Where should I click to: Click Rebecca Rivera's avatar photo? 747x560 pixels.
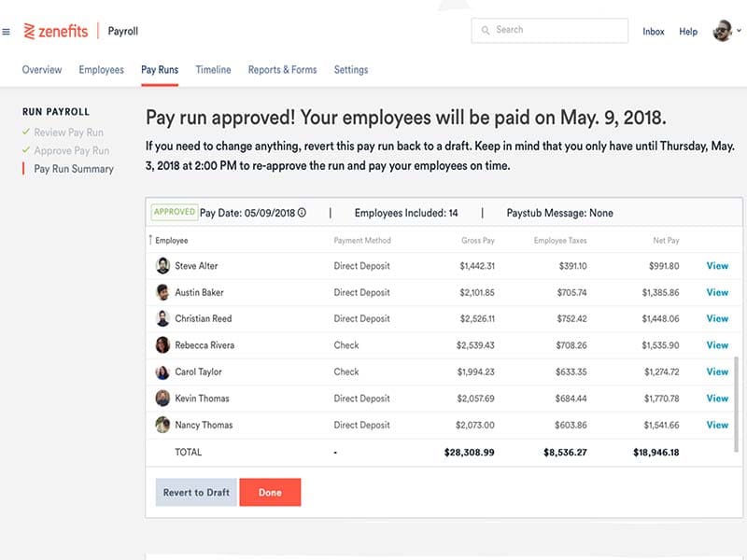point(163,345)
